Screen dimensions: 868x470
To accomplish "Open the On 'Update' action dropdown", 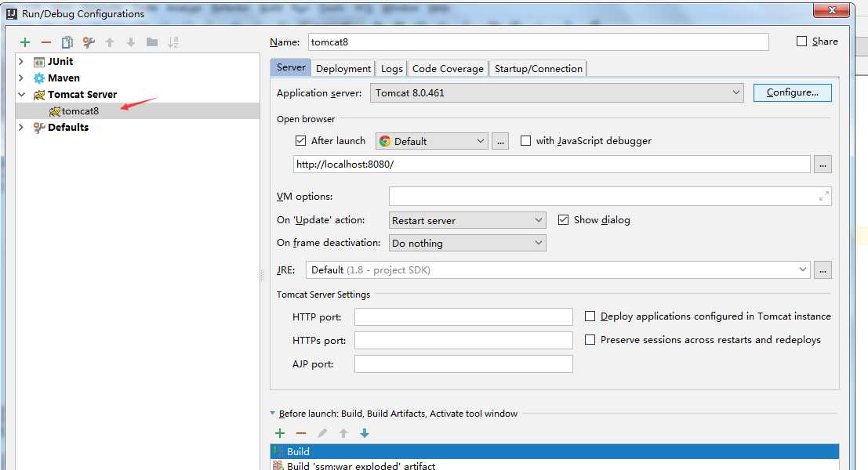I will point(467,220).
